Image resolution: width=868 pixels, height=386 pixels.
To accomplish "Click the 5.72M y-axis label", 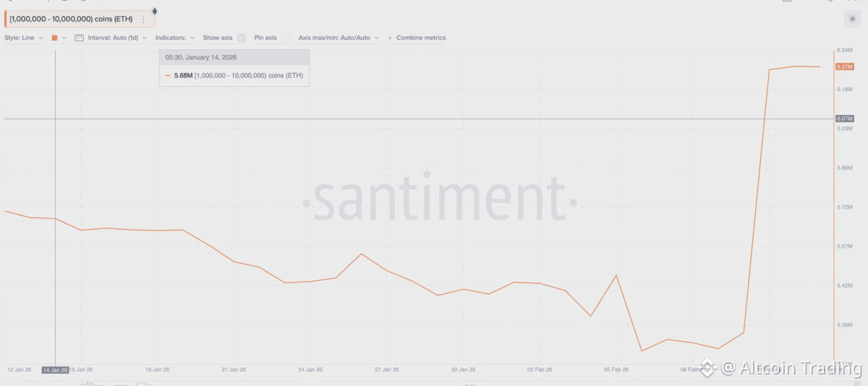I will point(845,207).
